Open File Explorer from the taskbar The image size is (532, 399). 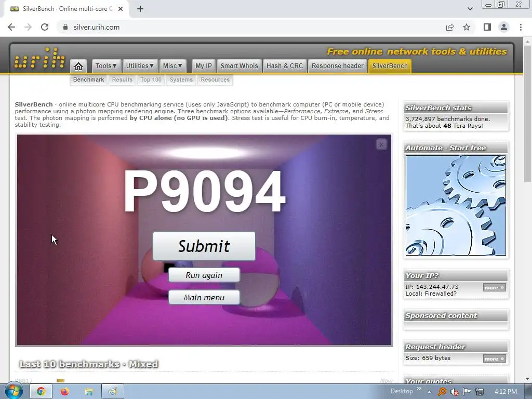(88, 392)
